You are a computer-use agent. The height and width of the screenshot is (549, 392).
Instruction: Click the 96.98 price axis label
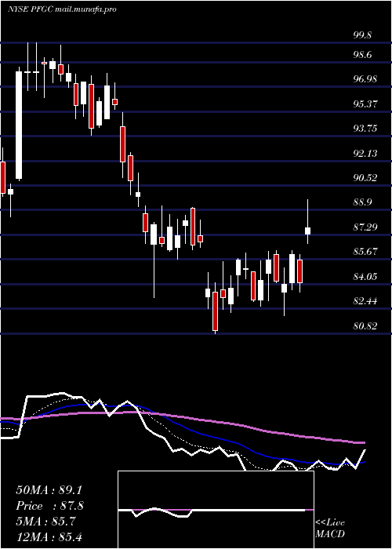pos(365,79)
